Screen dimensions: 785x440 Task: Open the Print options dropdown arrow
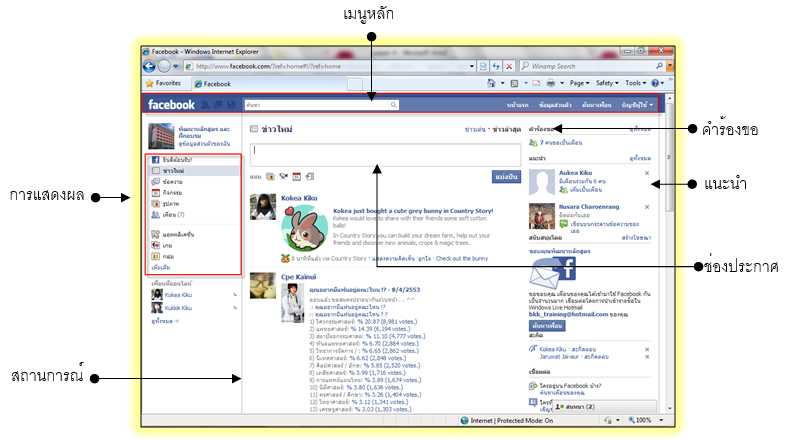[x=562, y=83]
